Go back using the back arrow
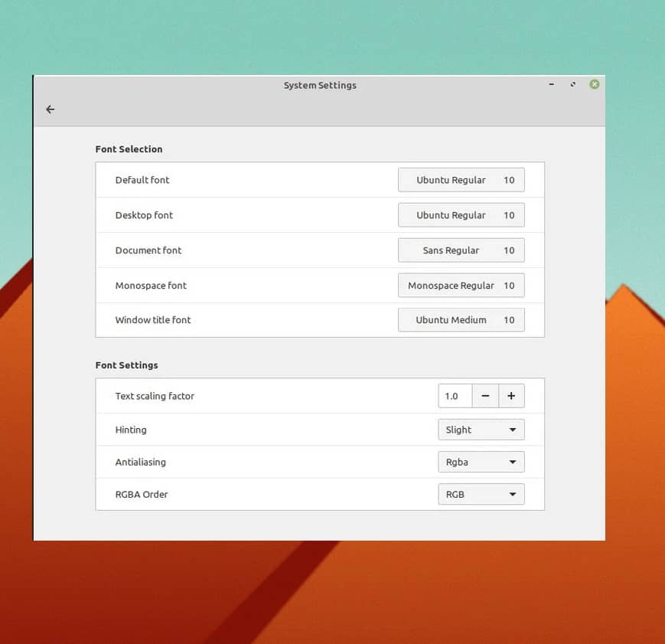 click(x=50, y=110)
